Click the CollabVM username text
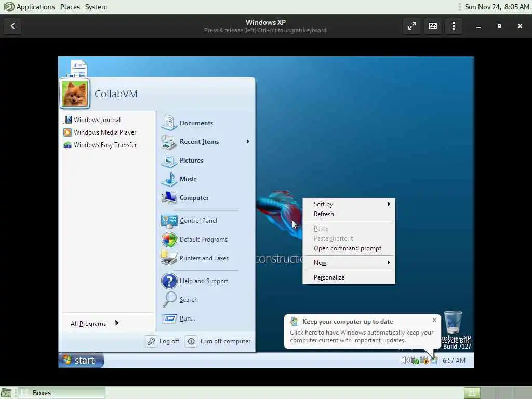This screenshot has height=399, width=532. pos(116,94)
